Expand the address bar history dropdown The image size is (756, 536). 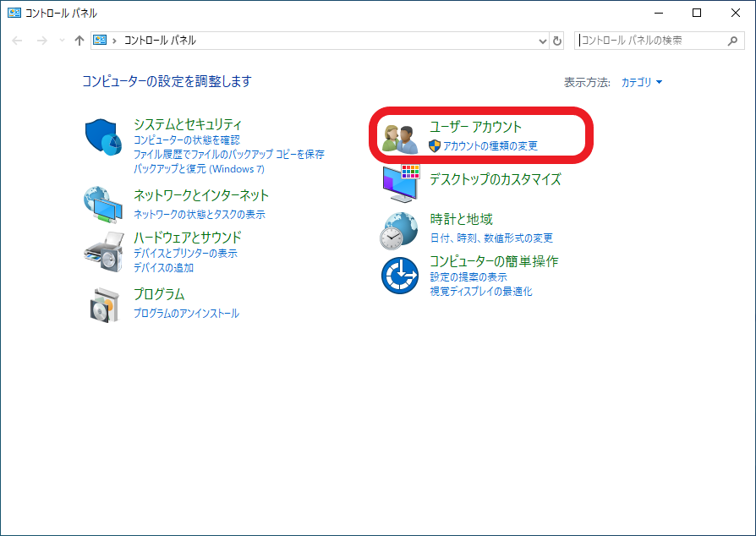542,41
